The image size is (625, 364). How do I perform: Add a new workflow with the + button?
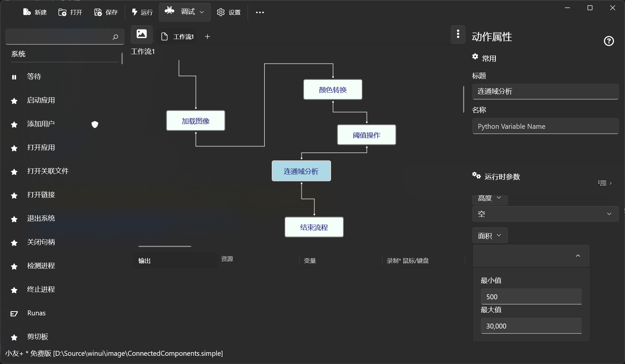point(207,36)
